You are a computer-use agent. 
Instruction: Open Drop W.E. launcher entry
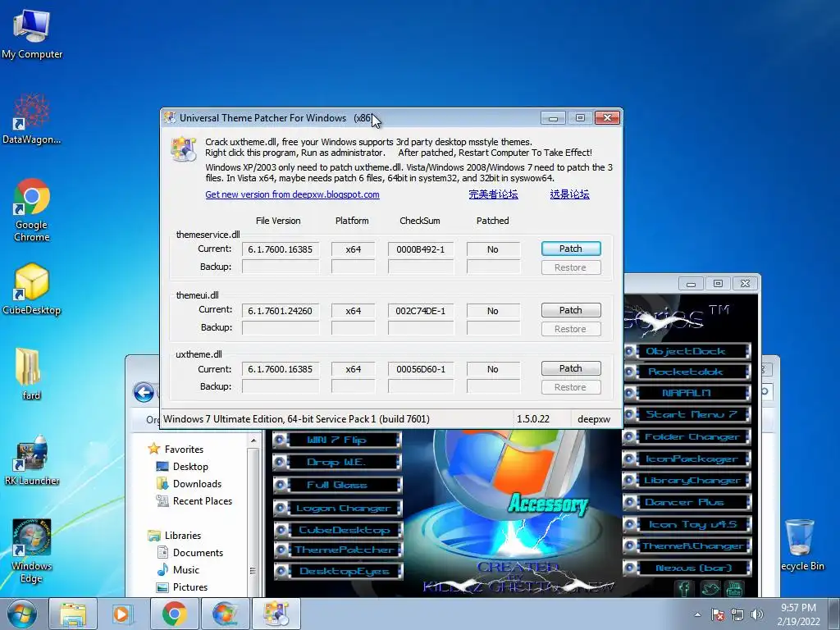pos(337,463)
